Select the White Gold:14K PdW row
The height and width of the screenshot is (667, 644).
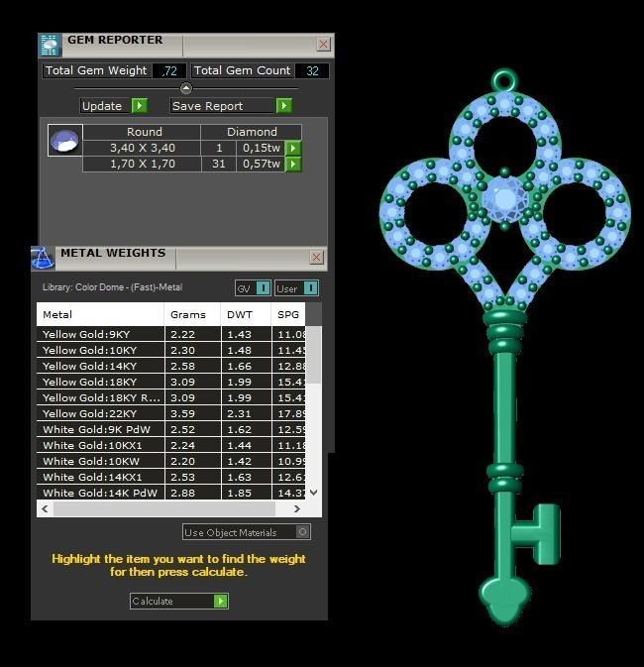click(x=171, y=493)
